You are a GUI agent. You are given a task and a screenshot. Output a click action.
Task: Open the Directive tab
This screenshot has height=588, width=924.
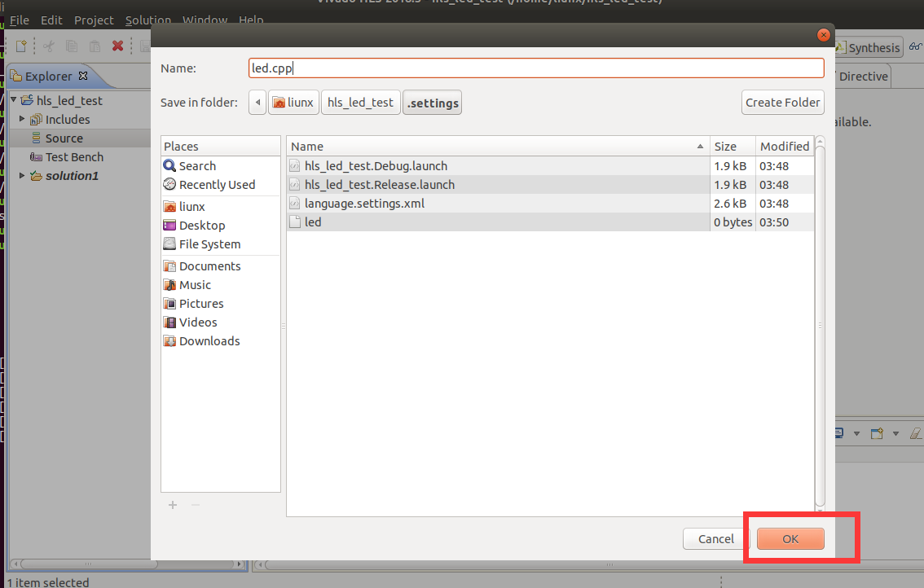point(863,77)
